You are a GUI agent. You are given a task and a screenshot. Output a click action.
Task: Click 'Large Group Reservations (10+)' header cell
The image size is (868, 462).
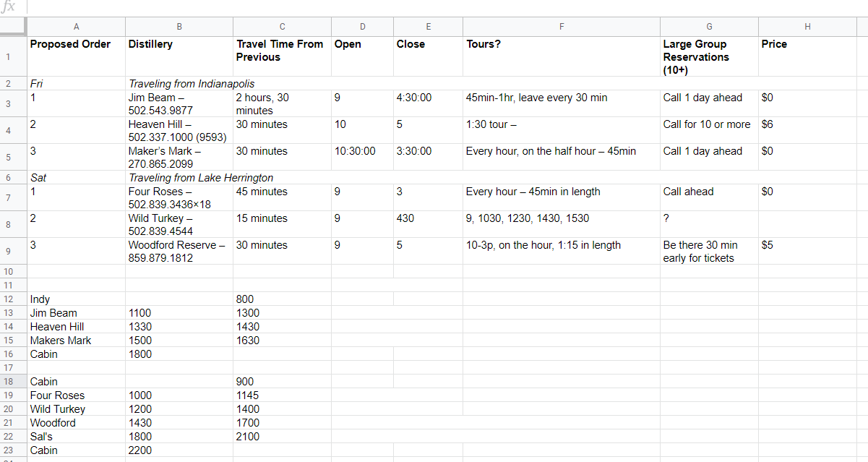(x=709, y=56)
